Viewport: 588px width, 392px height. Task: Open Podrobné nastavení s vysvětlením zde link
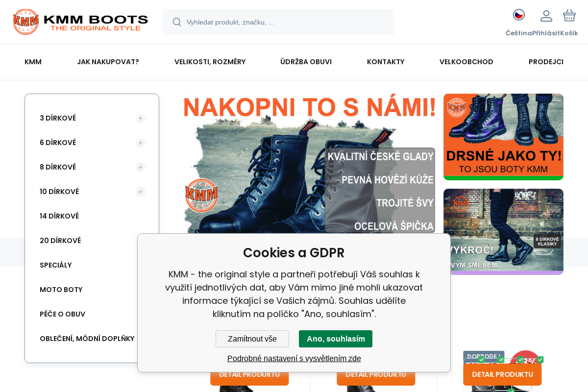coord(294,358)
